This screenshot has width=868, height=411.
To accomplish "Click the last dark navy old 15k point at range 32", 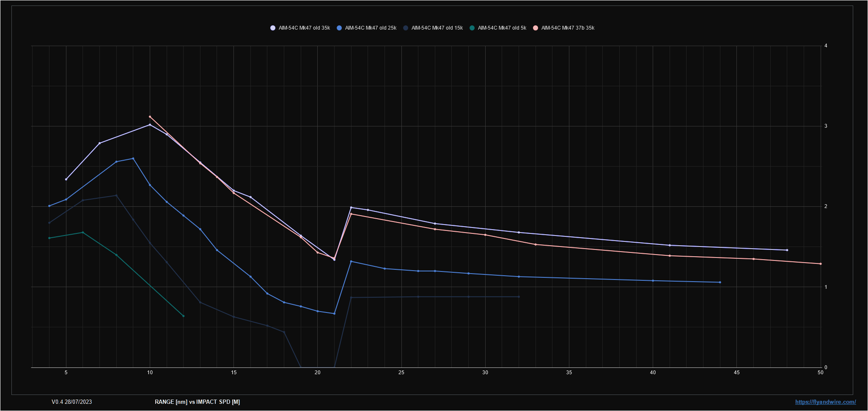I will point(519,297).
